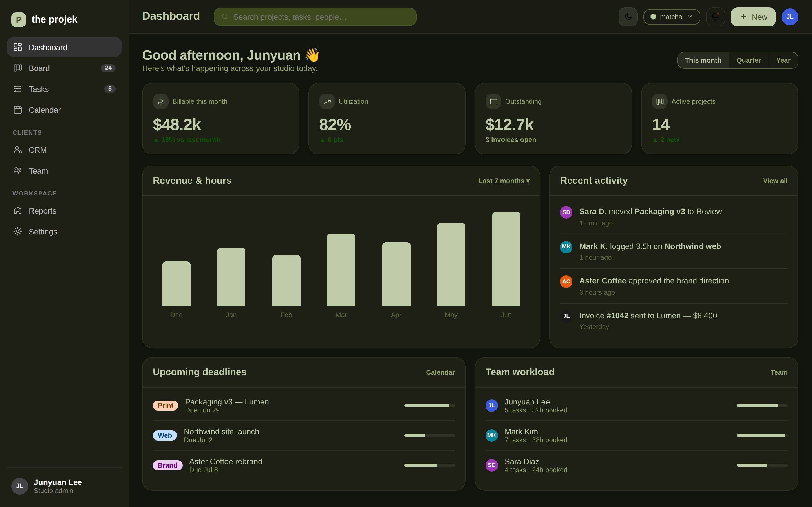812x507 pixels.
Task: Switch range to Quarter
Action: pyautogui.click(x=749, y=60)
